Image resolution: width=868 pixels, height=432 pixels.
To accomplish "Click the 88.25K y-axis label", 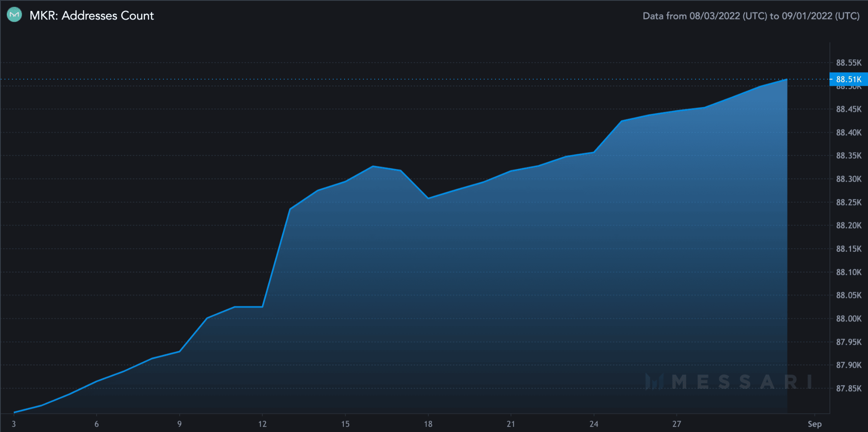I will [849, 202].
